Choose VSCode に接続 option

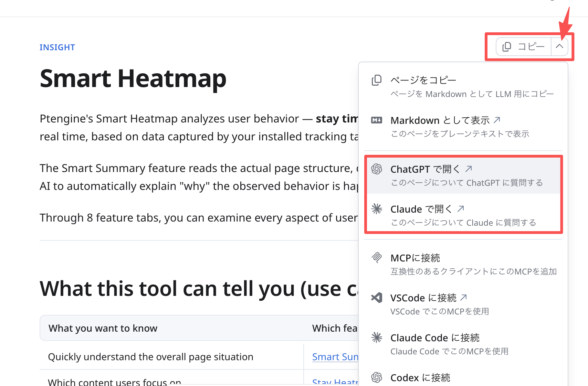coord(463,304)
